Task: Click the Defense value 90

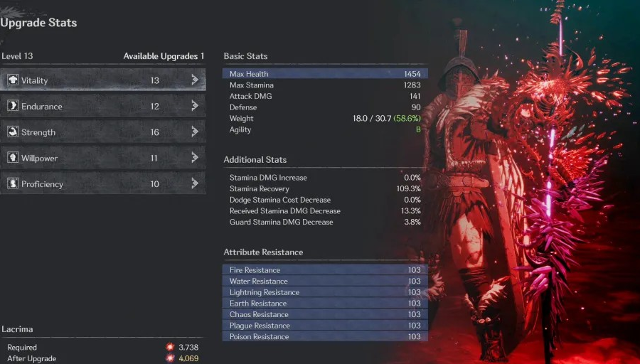Action: click(416, 107)
